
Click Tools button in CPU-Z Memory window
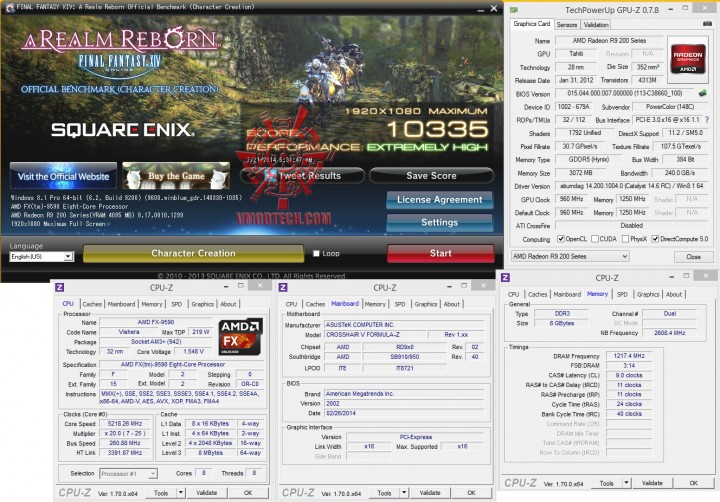tap(607, 483)
